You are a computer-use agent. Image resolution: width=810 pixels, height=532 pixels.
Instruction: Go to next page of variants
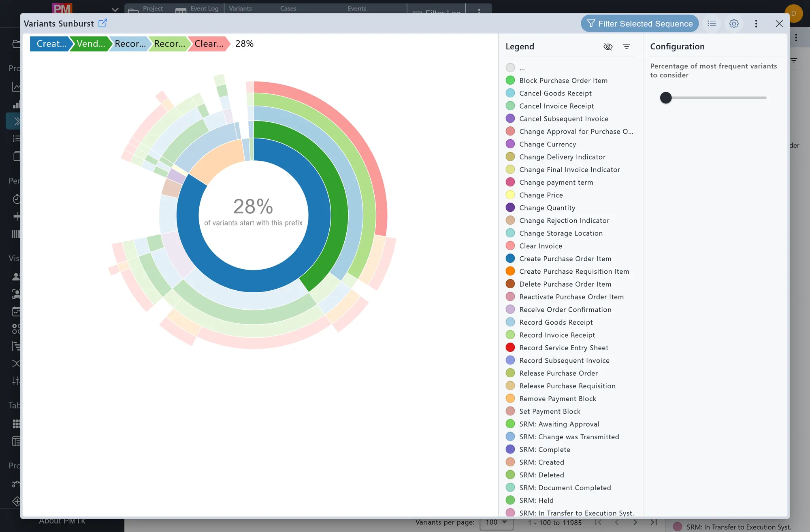[x=635, y=523]
